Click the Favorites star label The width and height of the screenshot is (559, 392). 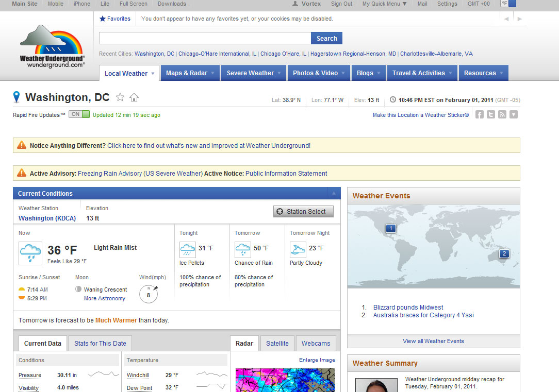pos(115,19)
